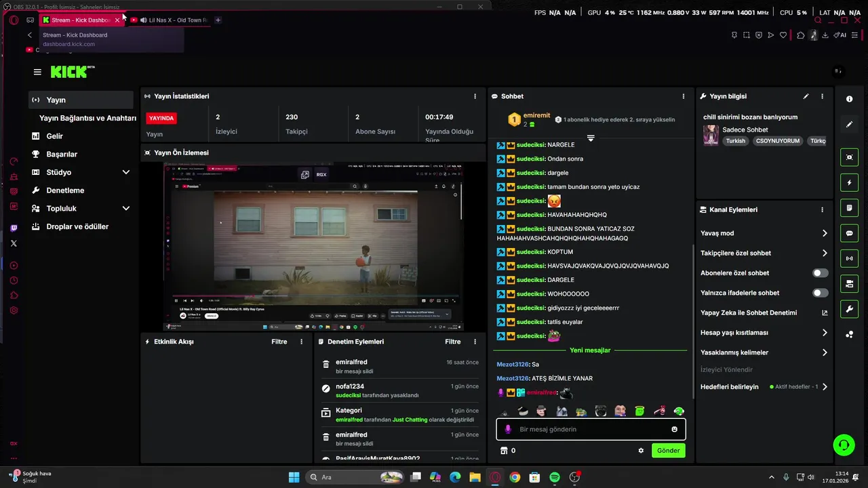Open the emoji picker in message box
The width and height of the screenshot is (868, 488).
pos(674,429)
